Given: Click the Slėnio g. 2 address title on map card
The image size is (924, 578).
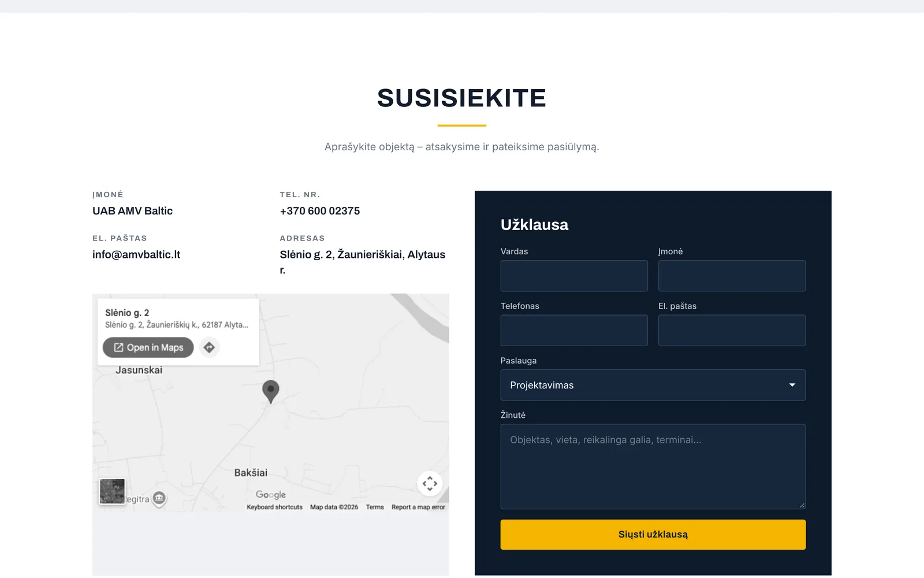Looking at the screenshot, I should pyautogui.click(x=127, y=313).
